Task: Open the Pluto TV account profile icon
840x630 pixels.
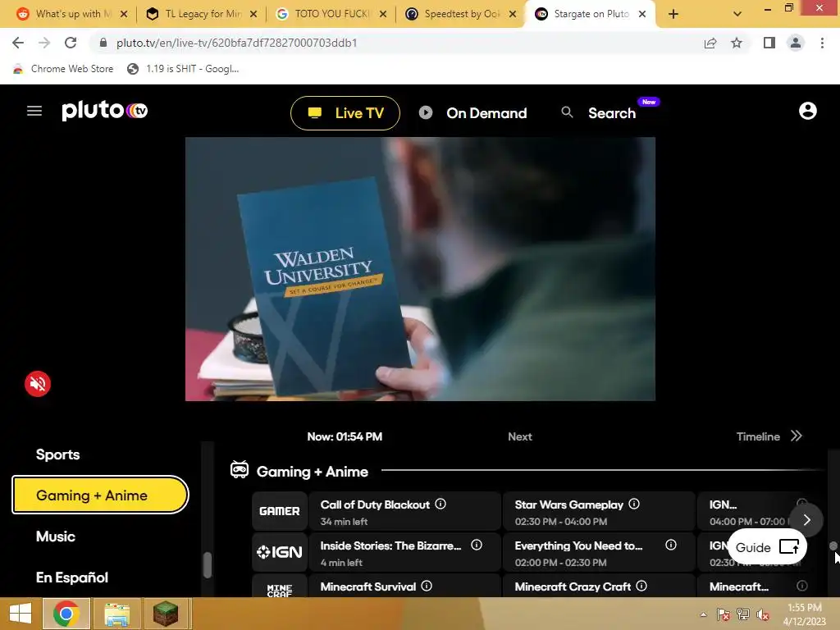Action: pos(807,111)
